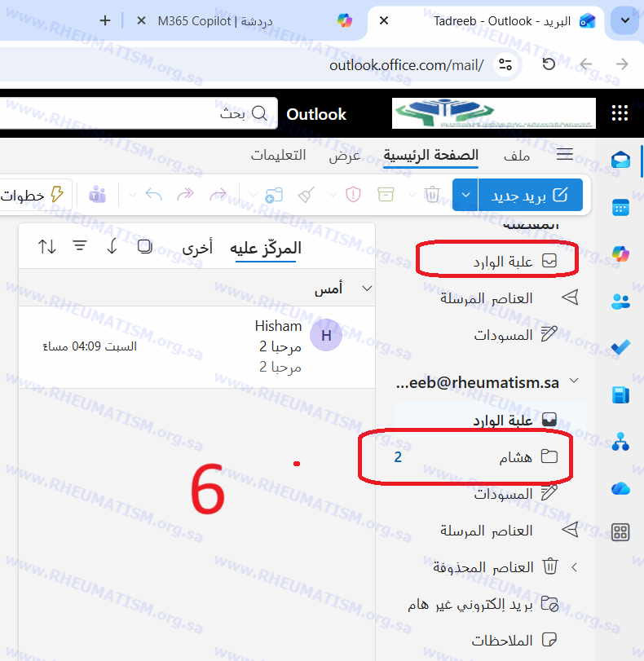Click the Archive icon in the ribbon
This screenshot has width=644, height=661.
pyautogui.click(x=385, y=195)
